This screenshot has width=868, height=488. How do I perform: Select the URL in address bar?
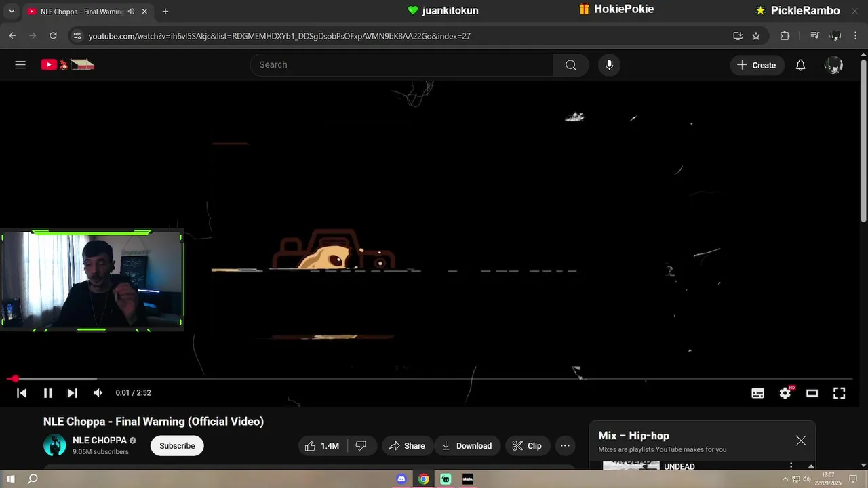tap(279, 36)
